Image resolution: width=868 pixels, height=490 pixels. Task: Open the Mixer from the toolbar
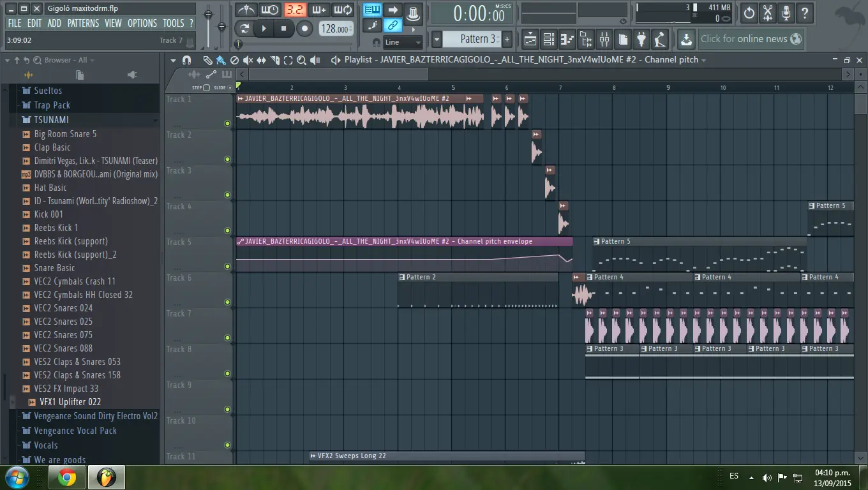tap(602, 39)
